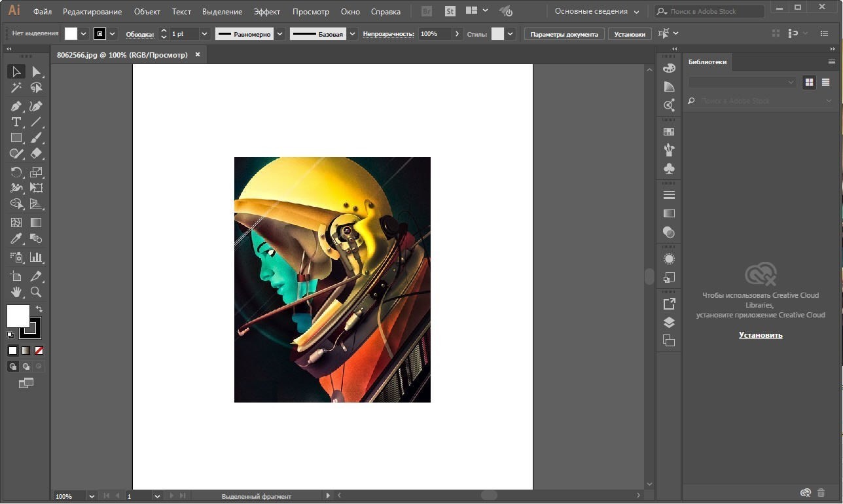Set paint mode to None
The image size is (843, 504).
point(39,350)
